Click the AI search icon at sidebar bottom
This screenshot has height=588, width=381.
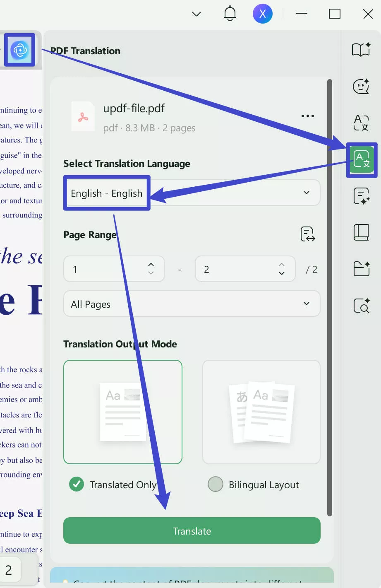[x=361, y=306]
